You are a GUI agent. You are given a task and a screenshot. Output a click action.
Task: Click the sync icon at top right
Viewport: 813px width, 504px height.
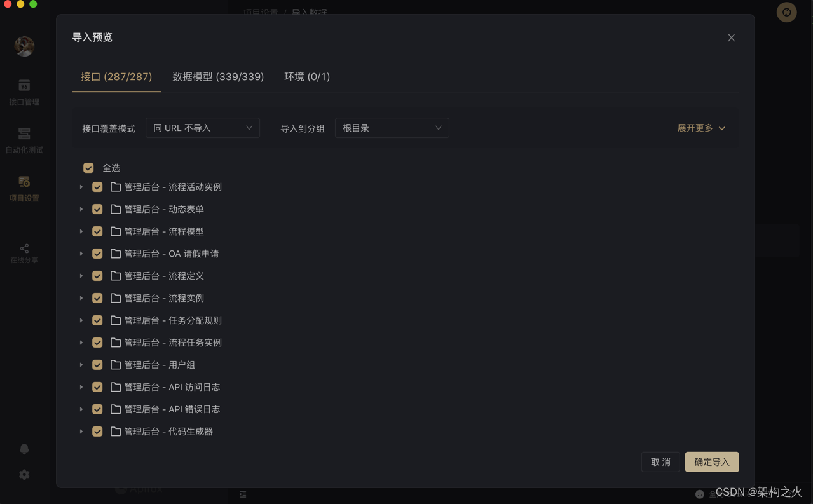coord(786,12)
